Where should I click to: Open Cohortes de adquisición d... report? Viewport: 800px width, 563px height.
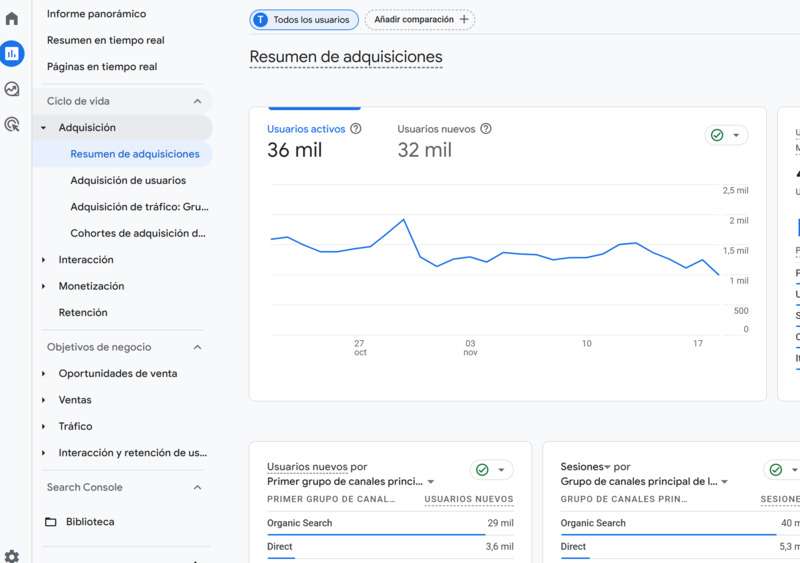(x=138, y=233)
